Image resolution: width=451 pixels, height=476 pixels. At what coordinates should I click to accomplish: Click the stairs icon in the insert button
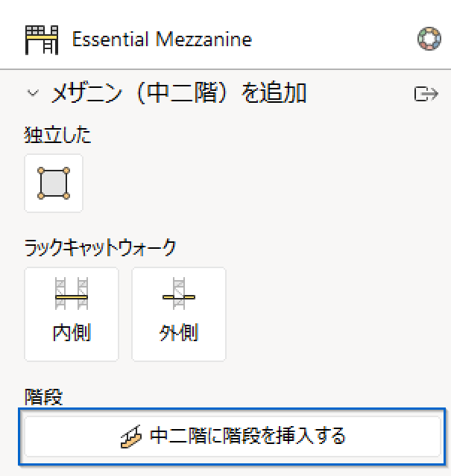click(131, 437)
